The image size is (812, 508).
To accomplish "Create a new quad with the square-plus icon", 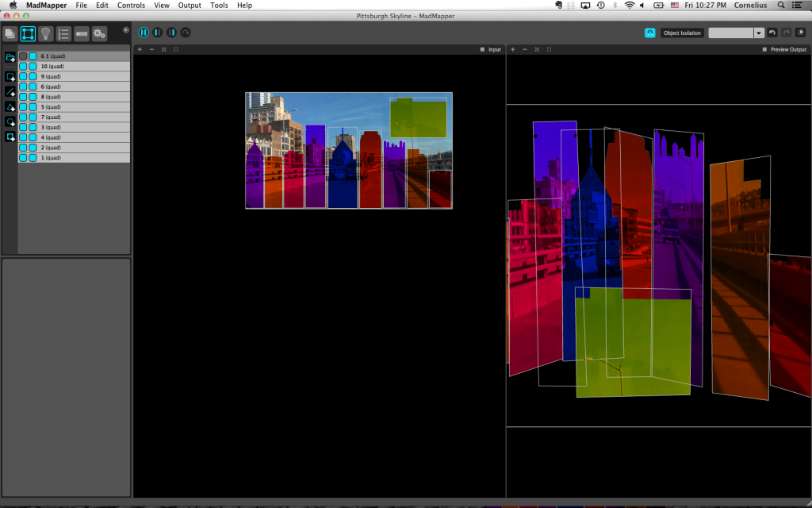I will coord(10,76).
